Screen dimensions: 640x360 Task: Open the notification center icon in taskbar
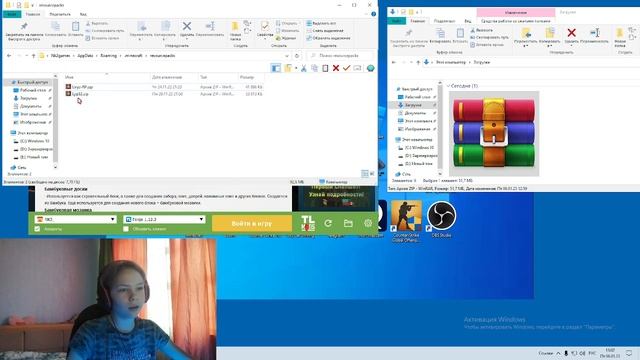629,353
